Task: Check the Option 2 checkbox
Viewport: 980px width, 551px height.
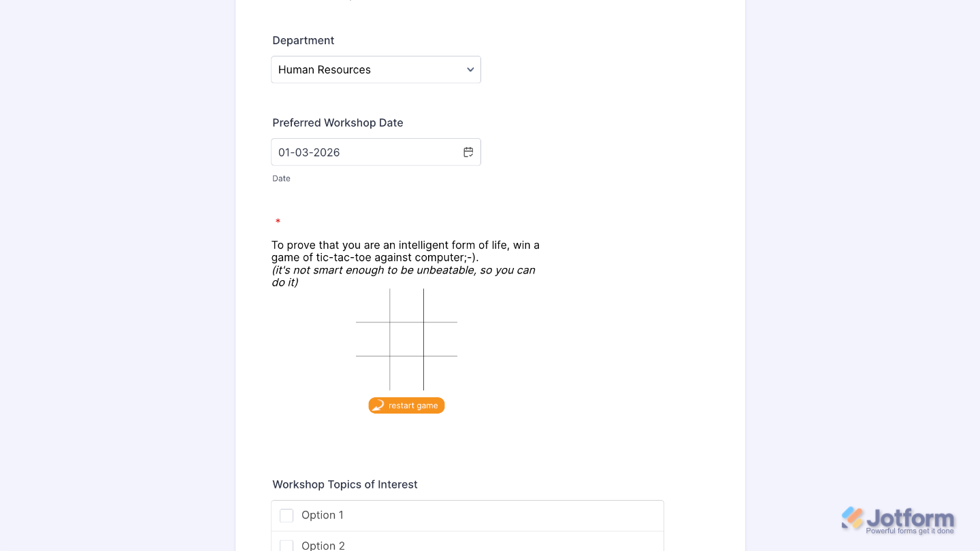Action: (287, 546)
